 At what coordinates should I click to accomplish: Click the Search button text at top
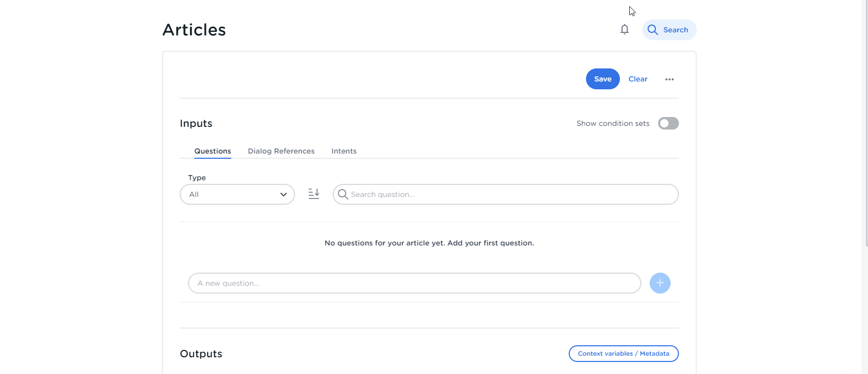pyautogui.click(x=675, y=30)
